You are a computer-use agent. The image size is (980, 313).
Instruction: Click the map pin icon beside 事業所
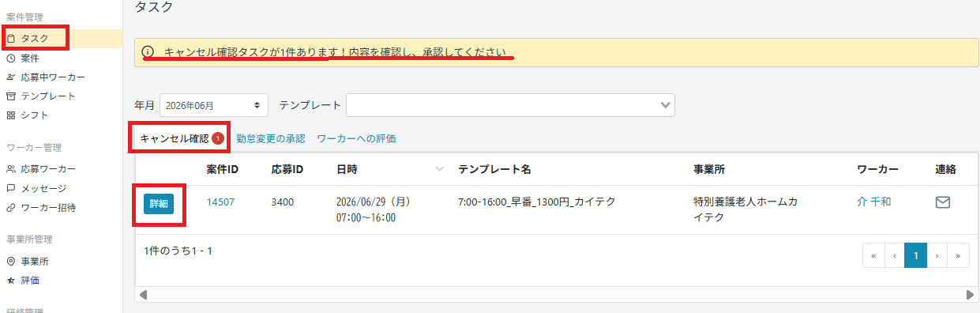click(11, 261)
